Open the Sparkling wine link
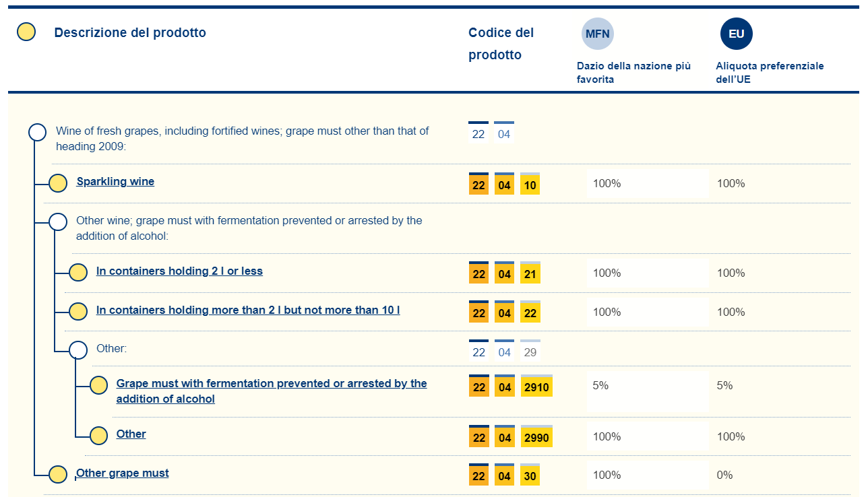This screenshot has width=868, height=497. pyautogui.click(x=115, y=182)
